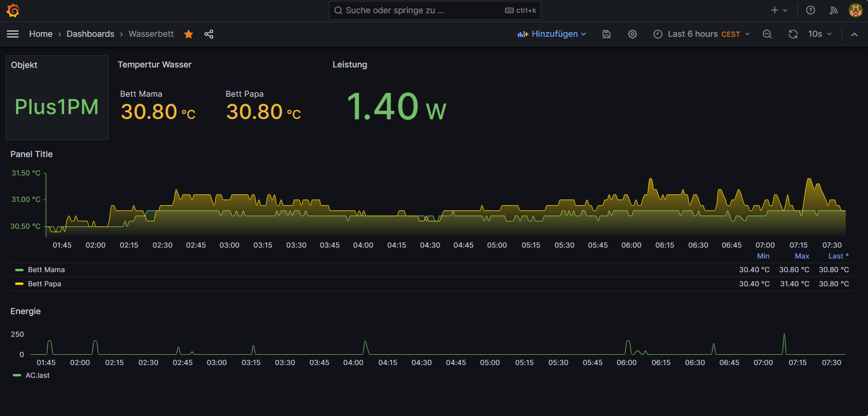Change the 10s auto-refresh interval
This screenshot has height=416, width=868.
pos(820,34)
